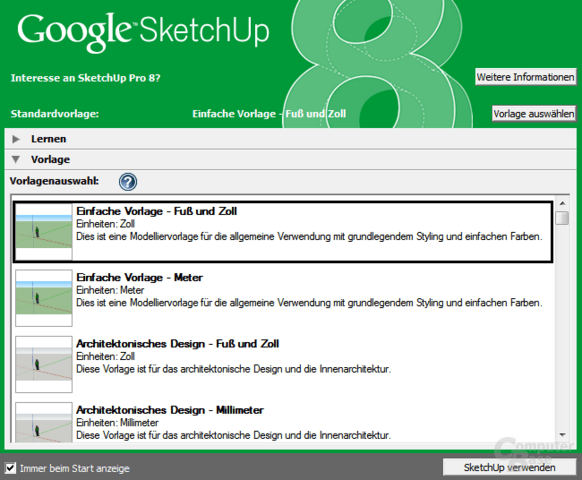Screen dimensions: 582x480
Task: Choose Architektonisches Design - Fuß und Zoll title
Action: coord(177,344)
